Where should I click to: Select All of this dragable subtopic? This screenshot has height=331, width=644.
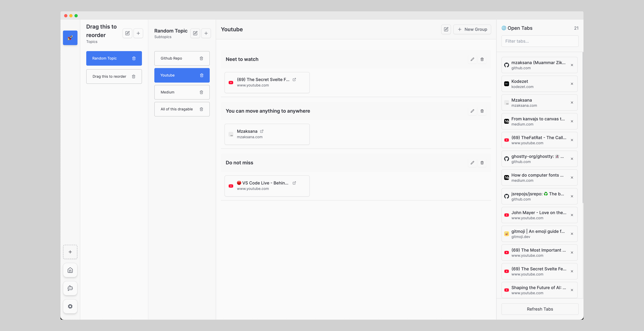click(182, 109)
